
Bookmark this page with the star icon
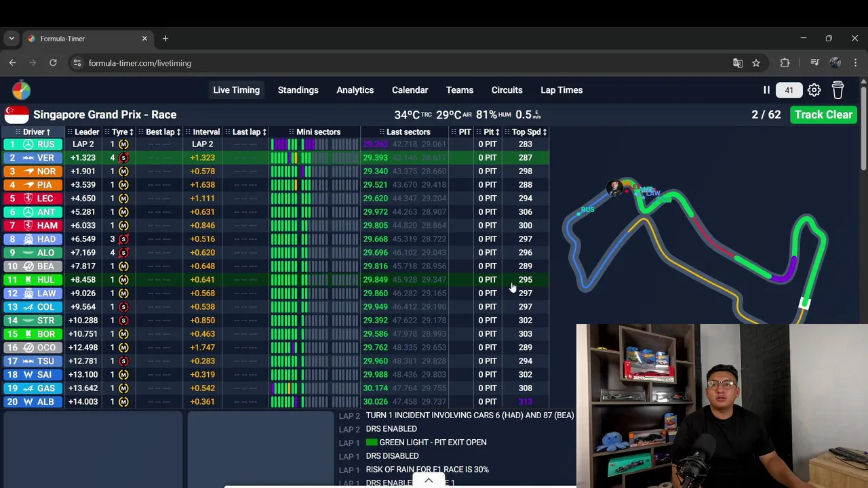(756, 63)
